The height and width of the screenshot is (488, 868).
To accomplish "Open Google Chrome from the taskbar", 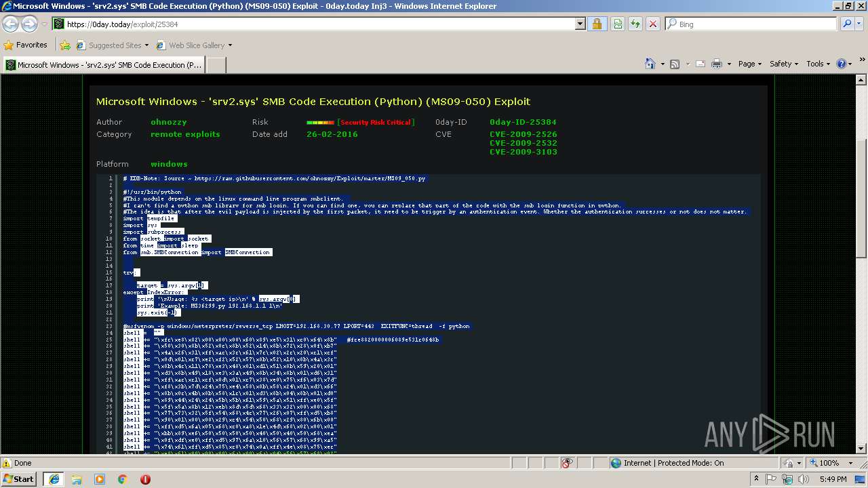I will coord(122,479).
